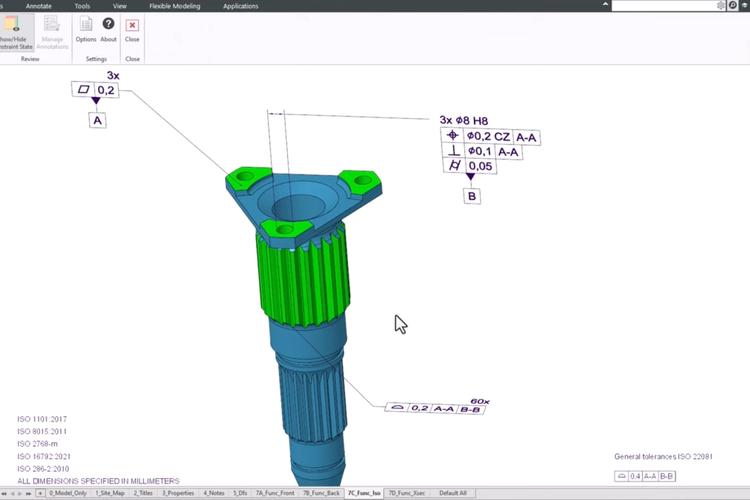Viewport: 750px width, 500px height.
Task: Click the search icon beside search box
Action: [x=733, y=6]
